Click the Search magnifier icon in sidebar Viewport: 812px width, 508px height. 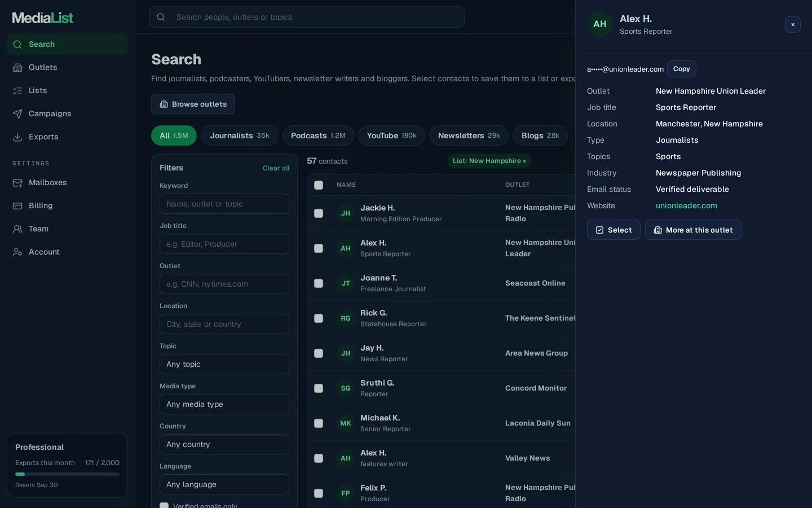click(17, 45)
